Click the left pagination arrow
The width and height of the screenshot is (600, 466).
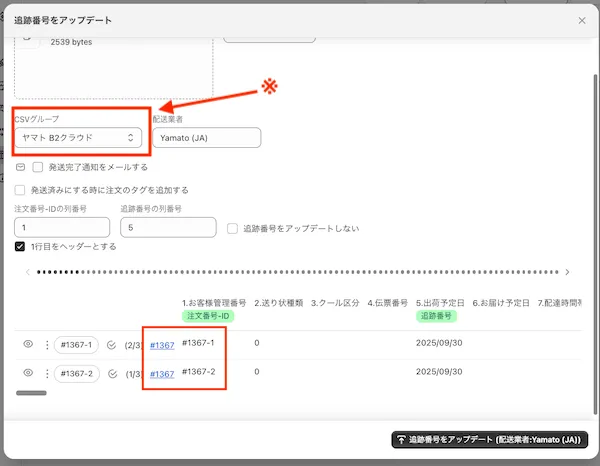point(27,271)
